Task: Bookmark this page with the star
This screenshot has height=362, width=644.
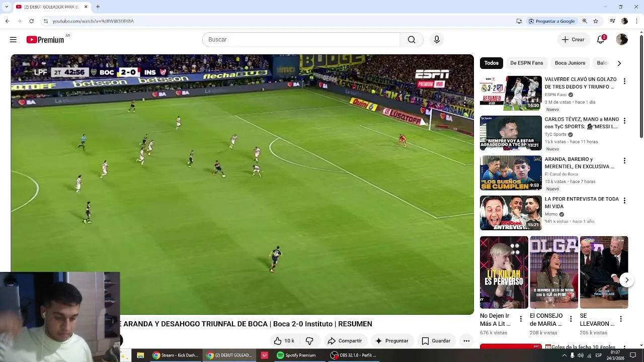Action: [596, 21]
